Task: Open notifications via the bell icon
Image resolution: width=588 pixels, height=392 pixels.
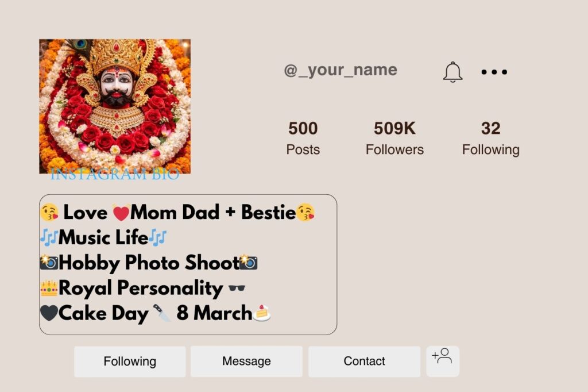Action: pos(452,71)
